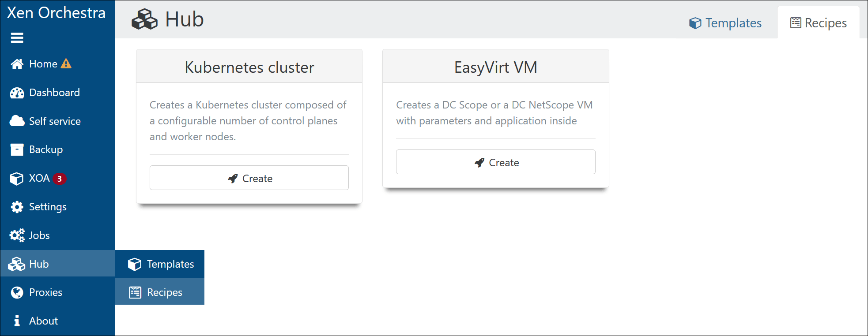
Task: Click the XOA cube icon
Action: [x=17, y=178]
